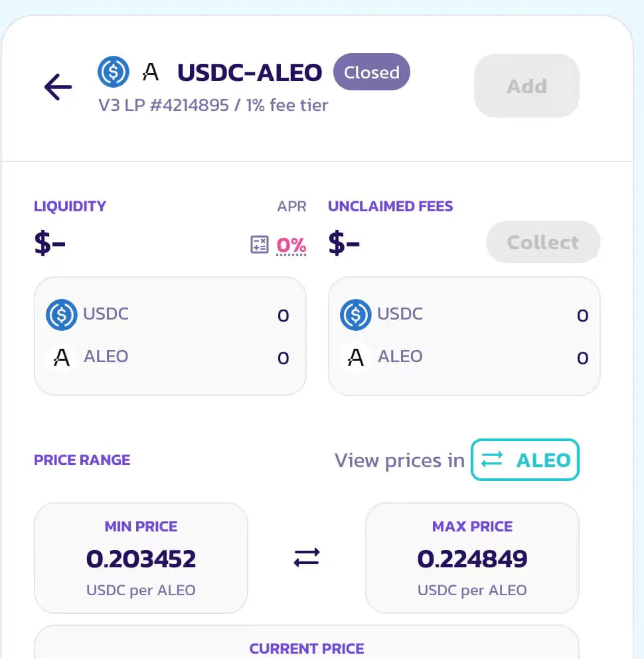Image resolution: width=644 pixels, height=659 pixels.
Task: Click the Closed status badge
Action: (372, 72)
